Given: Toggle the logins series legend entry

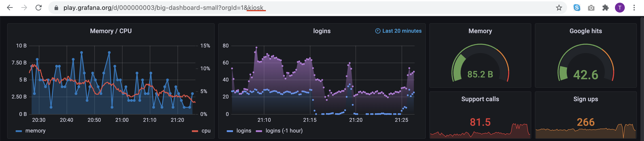Looking at the screenshot, I should click(x=244, y=131).
